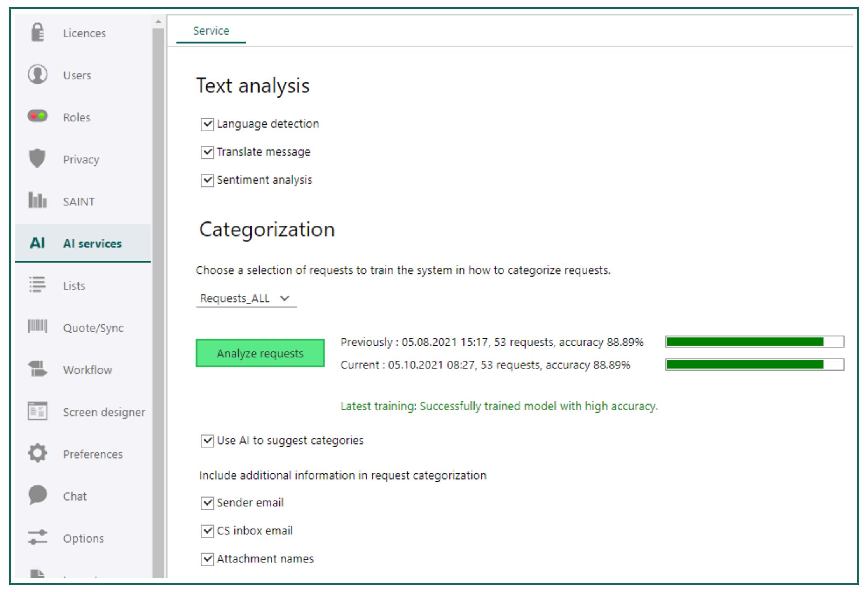Click the SAINT bar chart icon
Viewport: 868px width, 592px height.
coord(37,200)
